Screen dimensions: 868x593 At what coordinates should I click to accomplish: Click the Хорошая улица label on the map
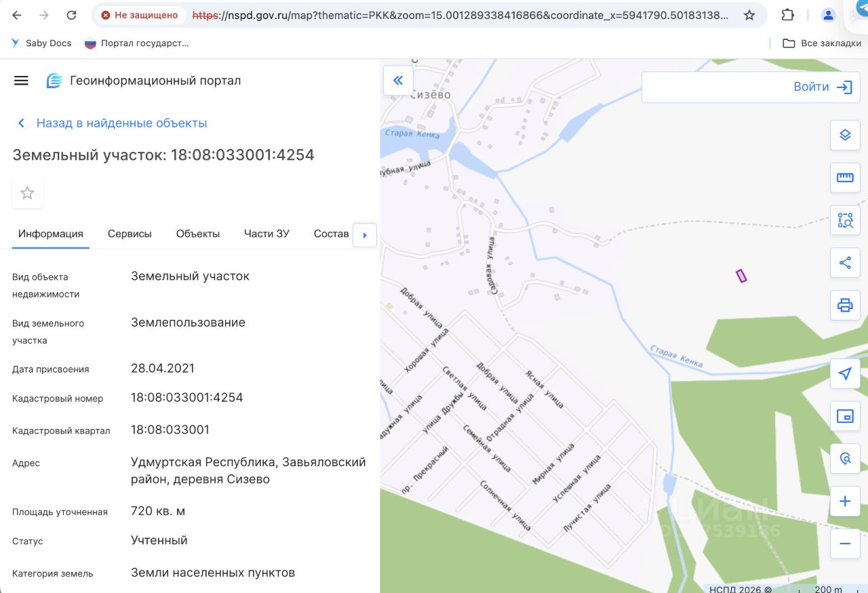pos(426,350)
